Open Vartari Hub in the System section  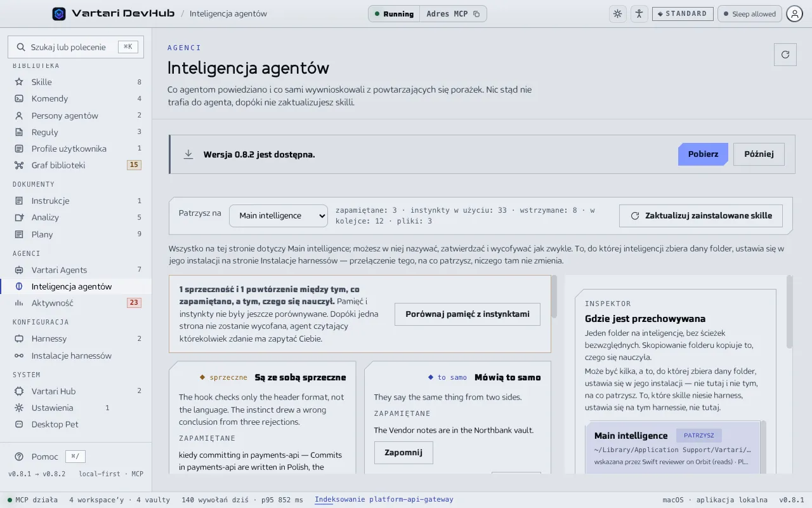76,391
